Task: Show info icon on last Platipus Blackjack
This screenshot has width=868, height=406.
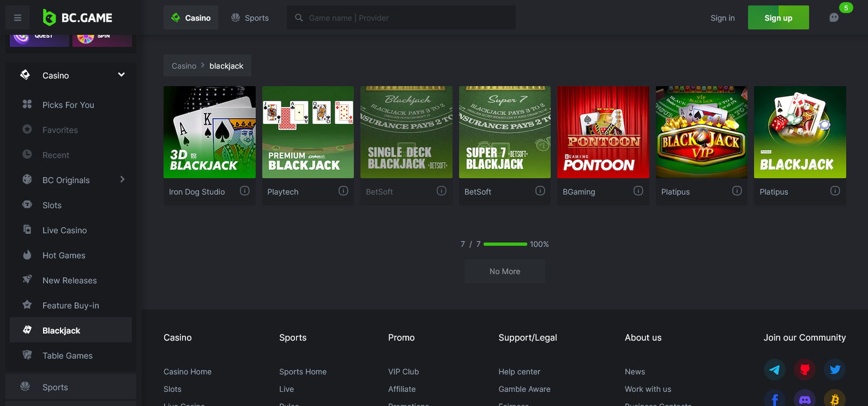Action: click(x=835, y=191)
